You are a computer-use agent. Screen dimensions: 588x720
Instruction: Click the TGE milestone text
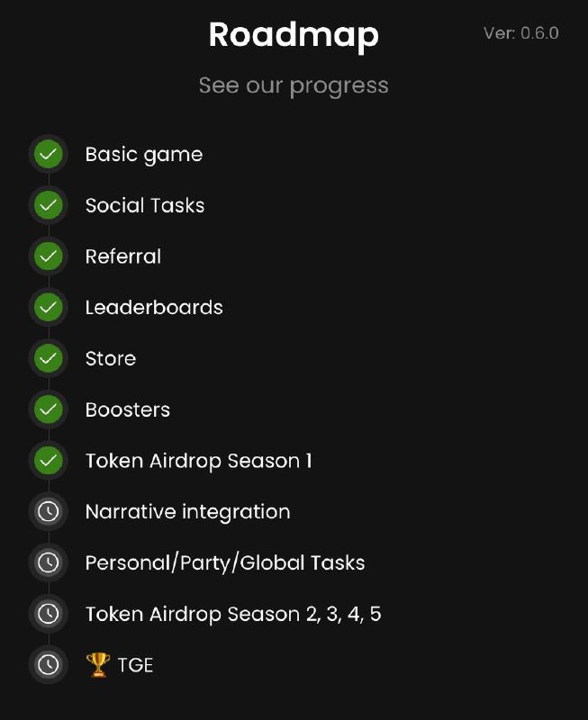point(135,665)
